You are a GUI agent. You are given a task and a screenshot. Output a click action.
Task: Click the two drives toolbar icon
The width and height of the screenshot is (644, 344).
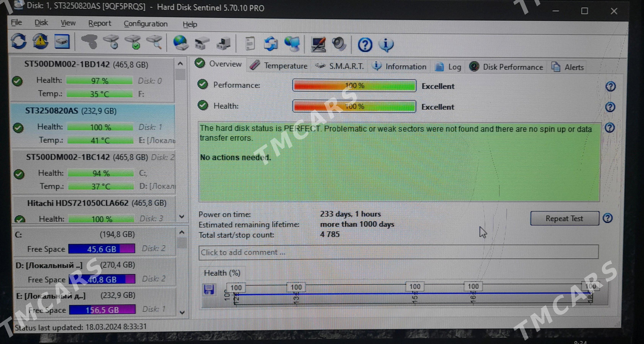tap(202, 43)
